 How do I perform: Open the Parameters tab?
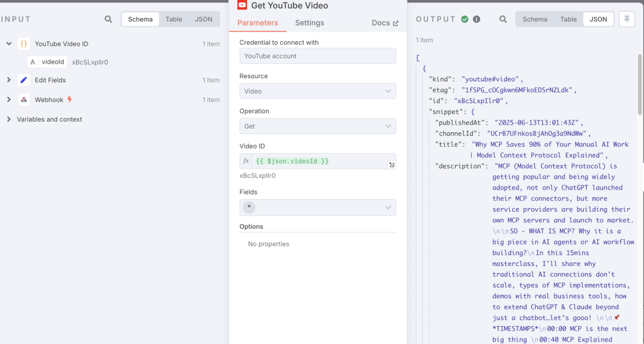258,23
